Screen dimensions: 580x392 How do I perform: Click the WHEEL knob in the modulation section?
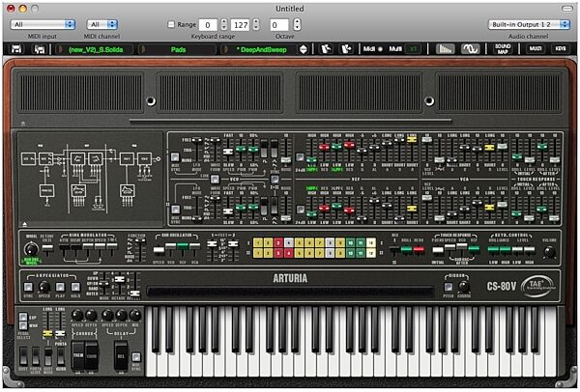coord(32,249)
